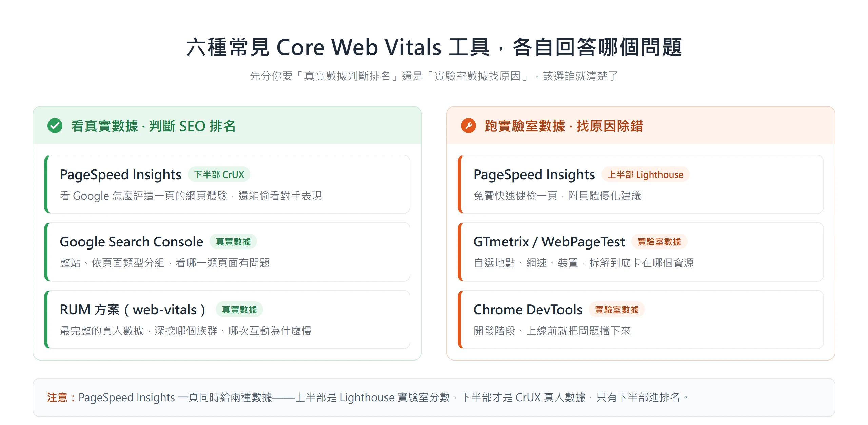868x425 pixels.
Task: Click the note text about PageSpeed Insights 一頁同時給兩種數據
Action: 384,397
